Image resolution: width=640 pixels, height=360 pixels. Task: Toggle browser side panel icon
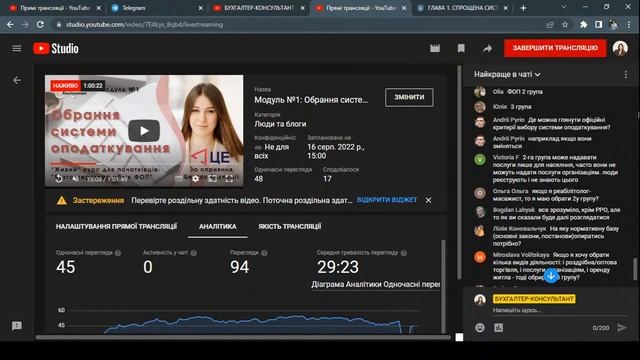point(599,24)
